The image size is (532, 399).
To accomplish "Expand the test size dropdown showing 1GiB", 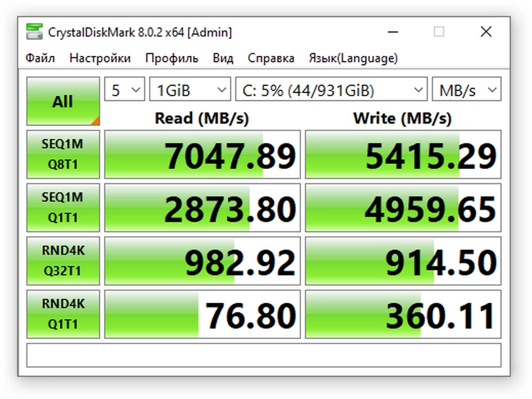I will pyautogui.click(x=190, y=90).
